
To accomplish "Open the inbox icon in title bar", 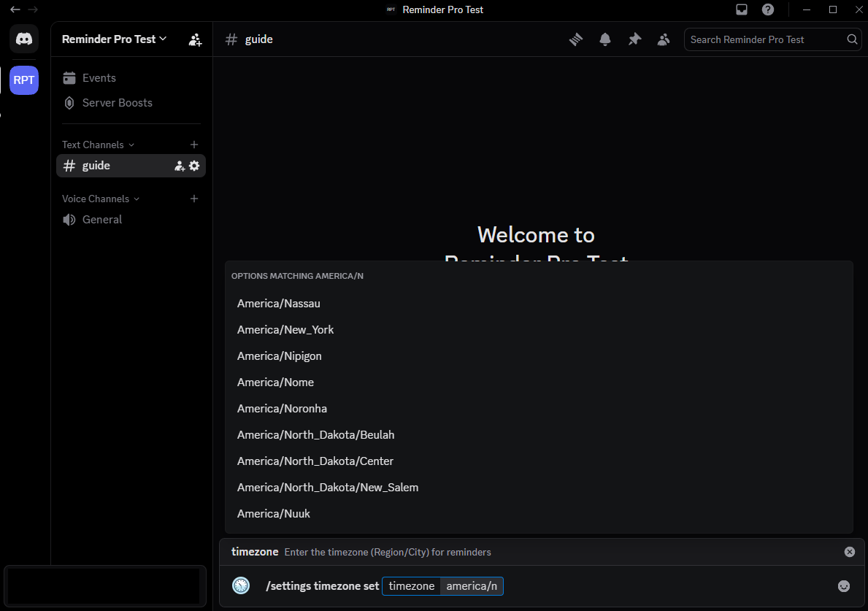I will coord(741,9).
